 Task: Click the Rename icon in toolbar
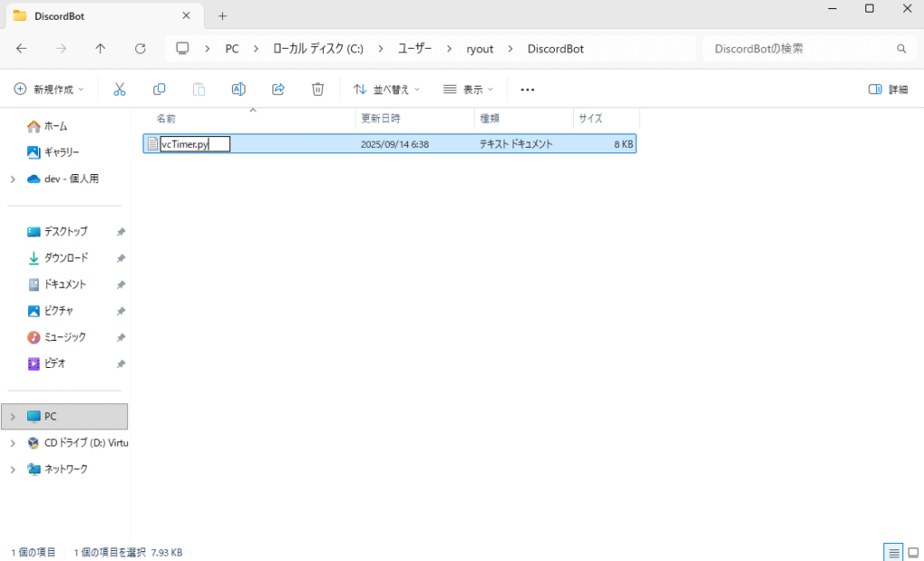click(x=238, y=89)
